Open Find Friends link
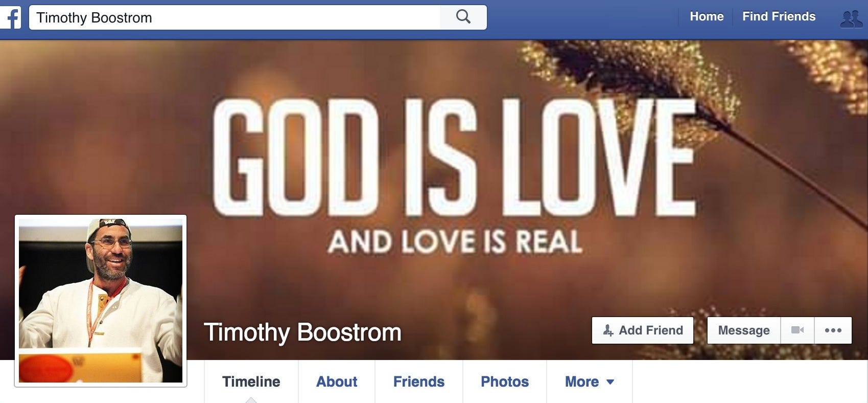The image size is (868, 403). click(x=779, y=16)
